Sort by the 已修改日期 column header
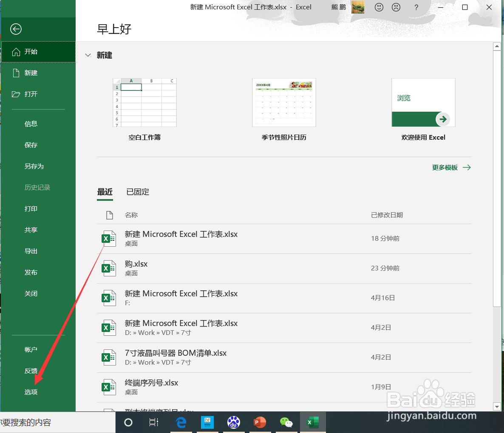The width and height of the screenshot is (504, 433). [x=387, y=215]
